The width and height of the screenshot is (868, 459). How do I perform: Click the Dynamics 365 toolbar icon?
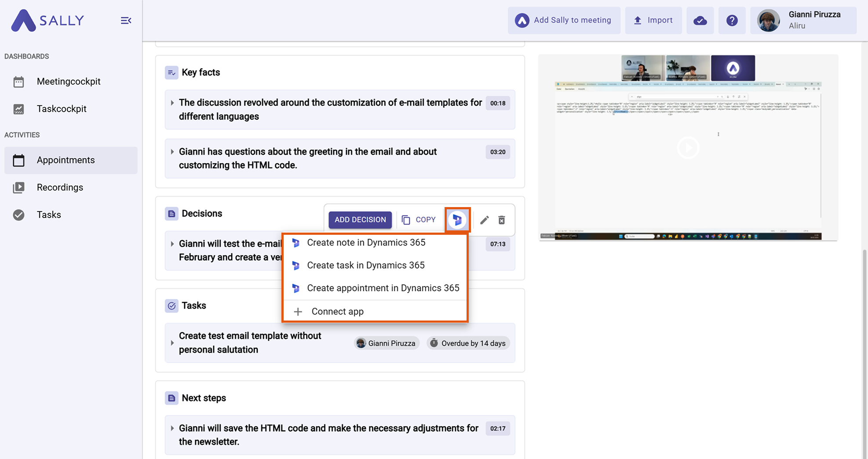[x=457, y=220]
